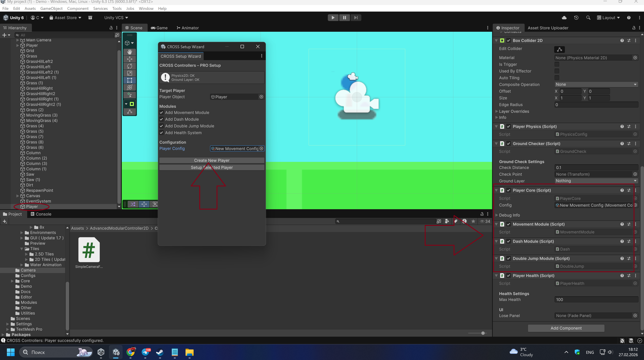Expand the Layer Overrides section
The height and width of the screenshot is (360, 644).
click(x=497, y=111)
